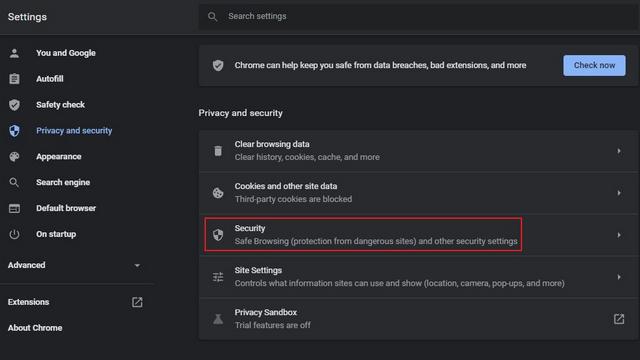640x360 pixels.
Task: Open Cookies and other site data
Action: (x=286, y=186)
